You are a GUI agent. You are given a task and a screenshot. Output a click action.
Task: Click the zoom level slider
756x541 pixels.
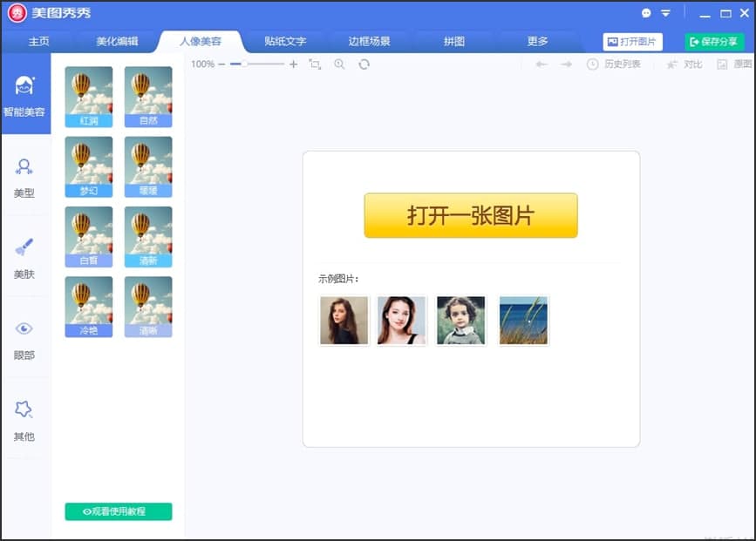click(247, 64)
